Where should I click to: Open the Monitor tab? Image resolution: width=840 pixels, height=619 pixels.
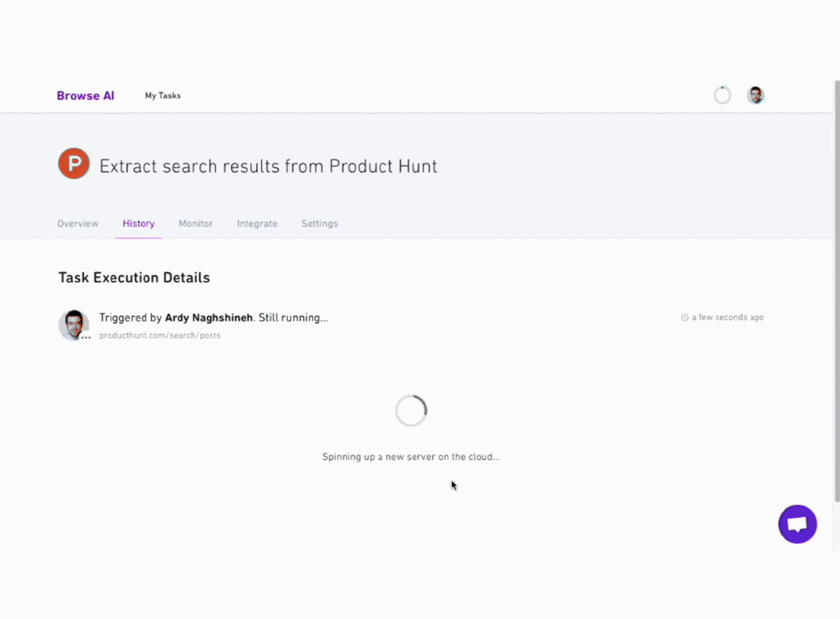195,223
